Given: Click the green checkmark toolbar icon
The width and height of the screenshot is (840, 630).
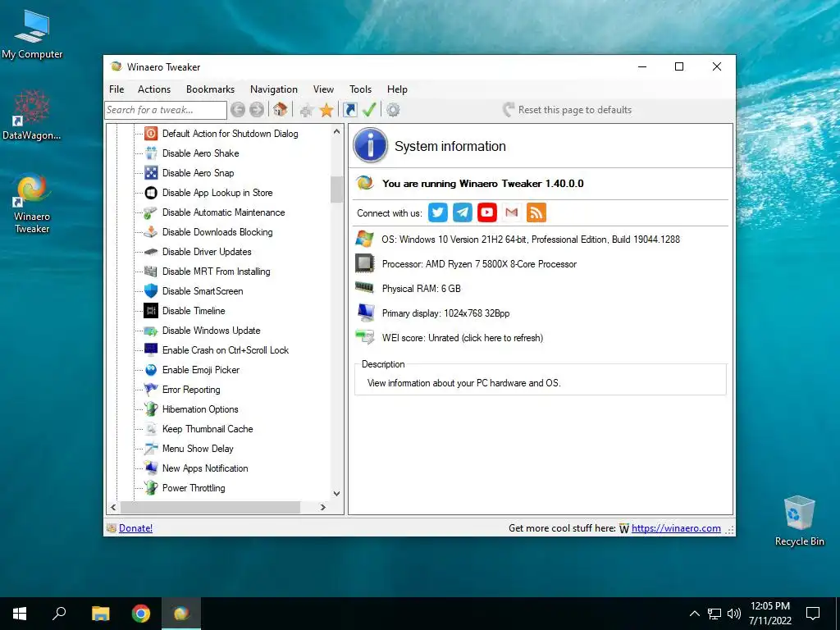Looking at the screenshot, I should (369, 110).
